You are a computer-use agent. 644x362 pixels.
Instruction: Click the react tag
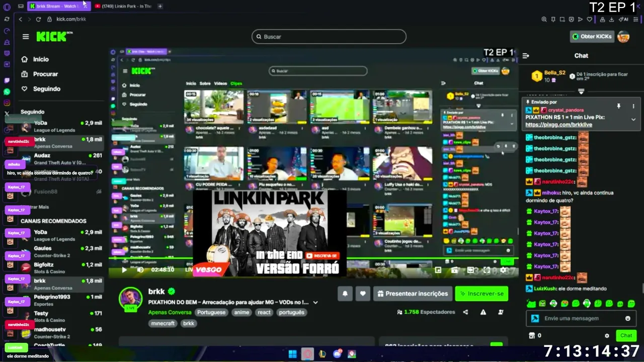point(264,312)
